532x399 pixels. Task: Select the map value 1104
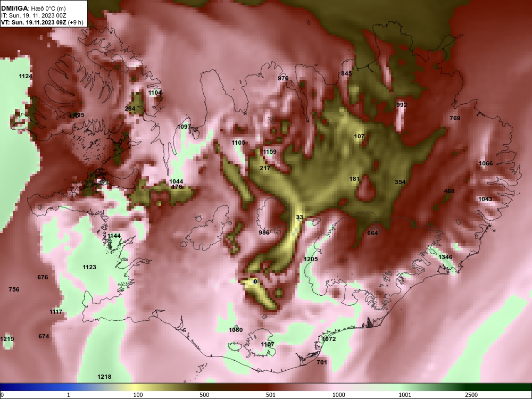tap(155, 93)
